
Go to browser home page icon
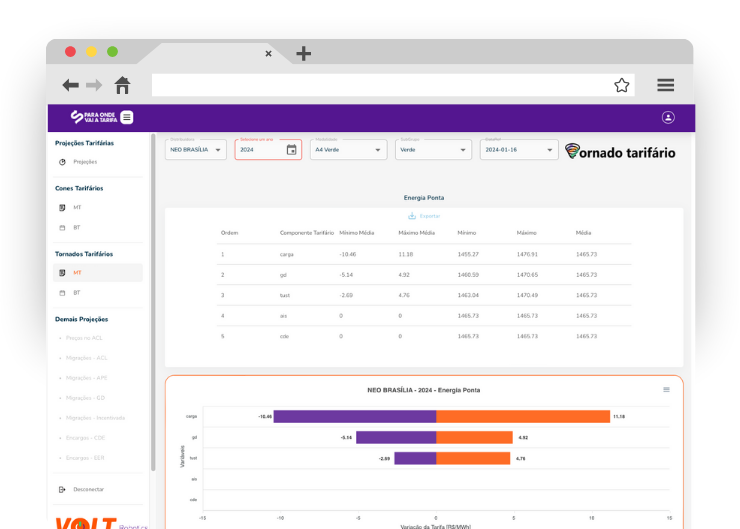122,85
